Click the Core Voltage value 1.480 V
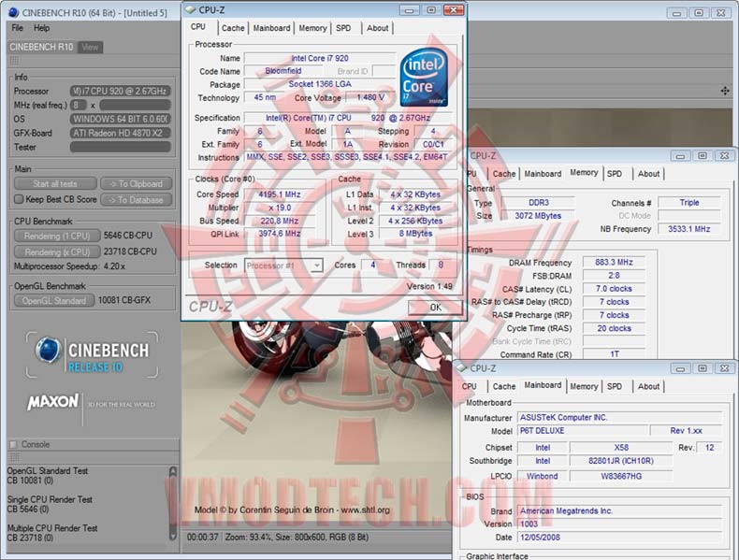Image resolution: width=739 pixels, height=560 pixels. 371,97
